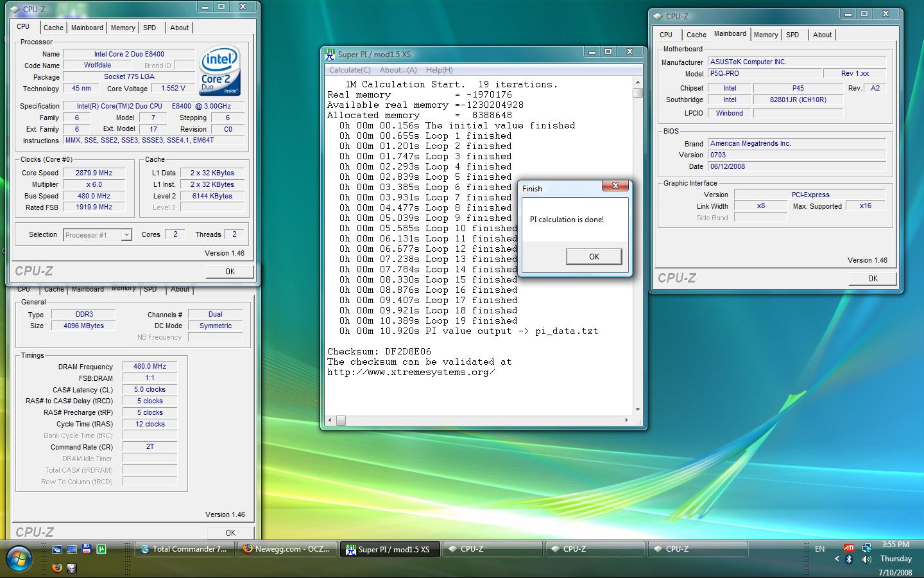The width and height of the screenshot is (924, 578).
Task: Confirm OK in the Finish dialog
Action: click(594, 257)
